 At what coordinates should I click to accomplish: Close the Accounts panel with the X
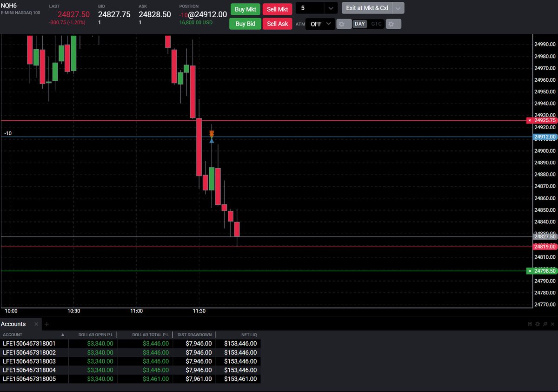[x=552, y=324]
